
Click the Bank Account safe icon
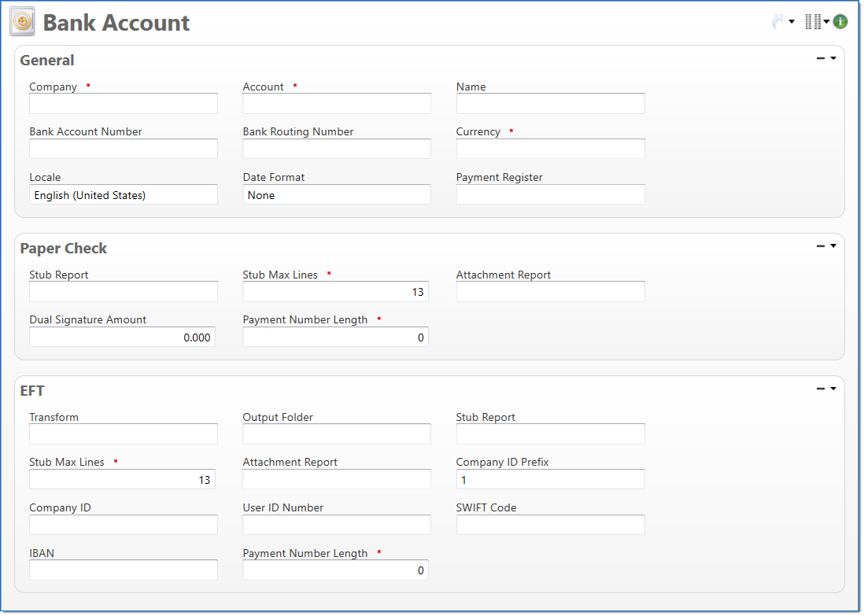pos(22,22)
